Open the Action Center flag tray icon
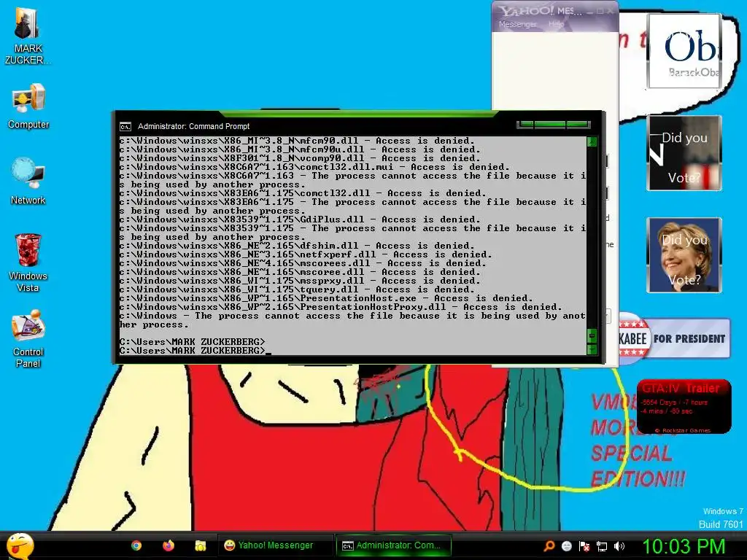This screenshot has width=747, height=560. (x=584, y=545)
